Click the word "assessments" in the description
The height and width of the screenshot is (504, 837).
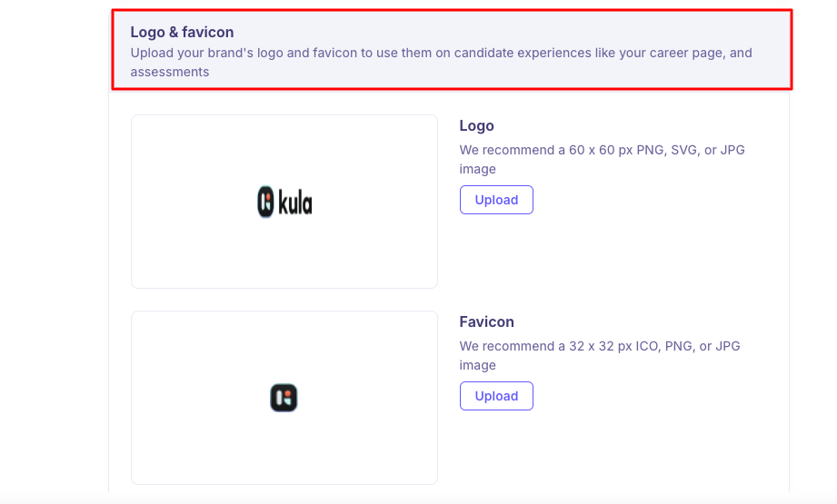(x=170, y=72)
